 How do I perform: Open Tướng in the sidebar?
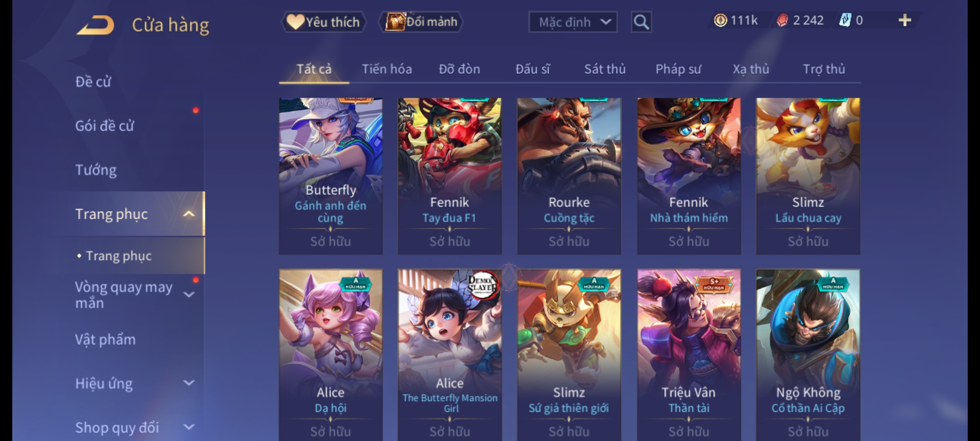tap(96, 170)
